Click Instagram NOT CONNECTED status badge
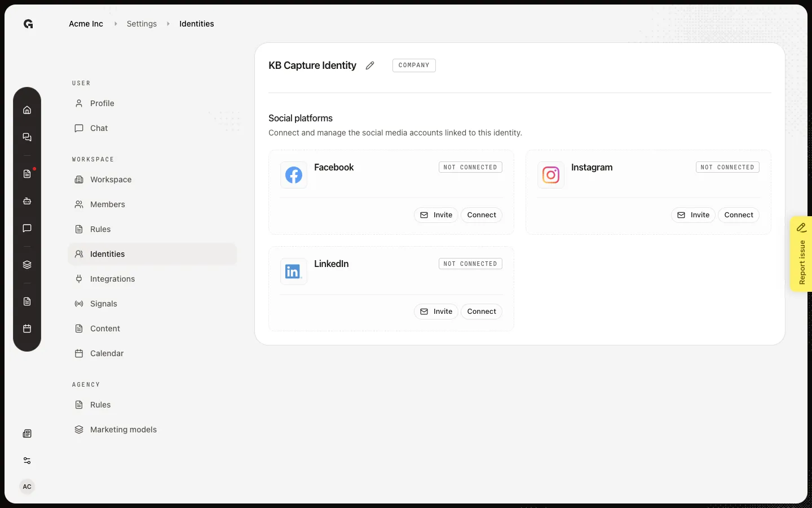Viewport: 812px width, 508px height. (727, 167)
